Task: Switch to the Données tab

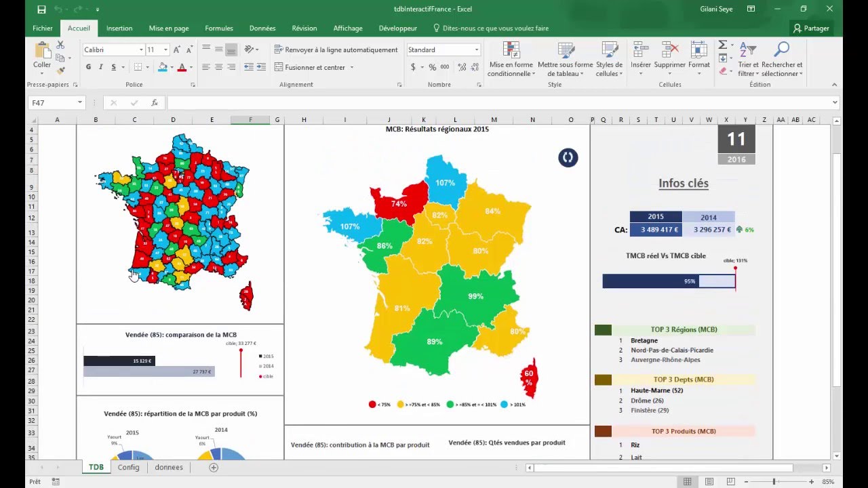Action: click(x=262, y=28)
